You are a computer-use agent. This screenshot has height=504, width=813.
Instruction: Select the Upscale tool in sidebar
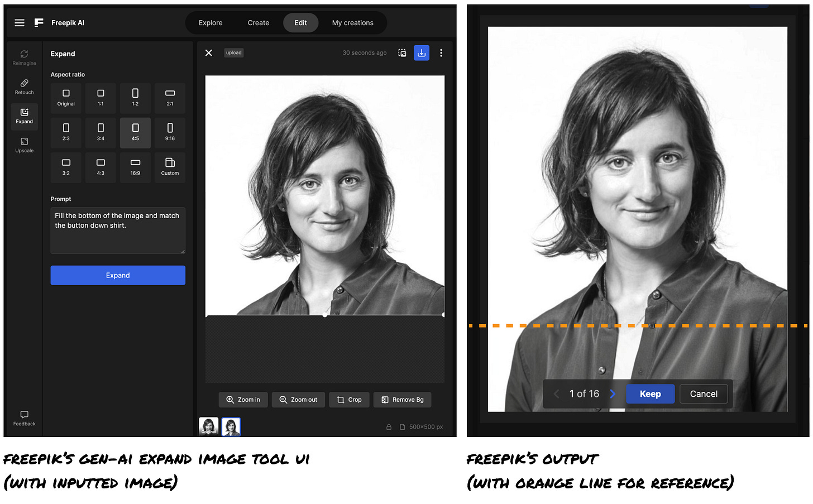tap(25, 145)
